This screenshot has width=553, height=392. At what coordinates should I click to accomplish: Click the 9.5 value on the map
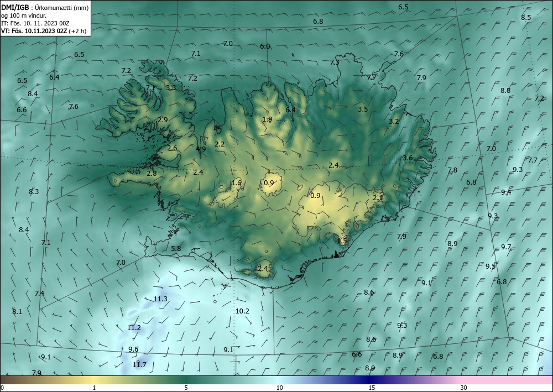[491, 266]
